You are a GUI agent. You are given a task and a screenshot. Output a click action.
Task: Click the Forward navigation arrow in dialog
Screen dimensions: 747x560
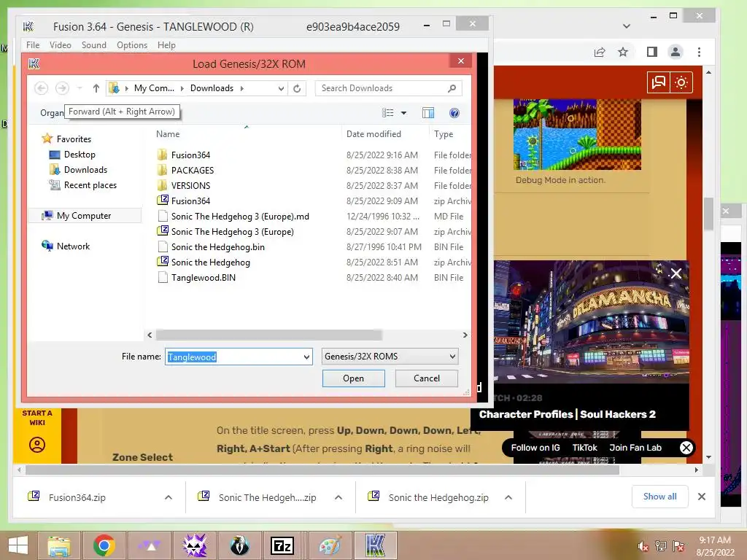point(63,88)
